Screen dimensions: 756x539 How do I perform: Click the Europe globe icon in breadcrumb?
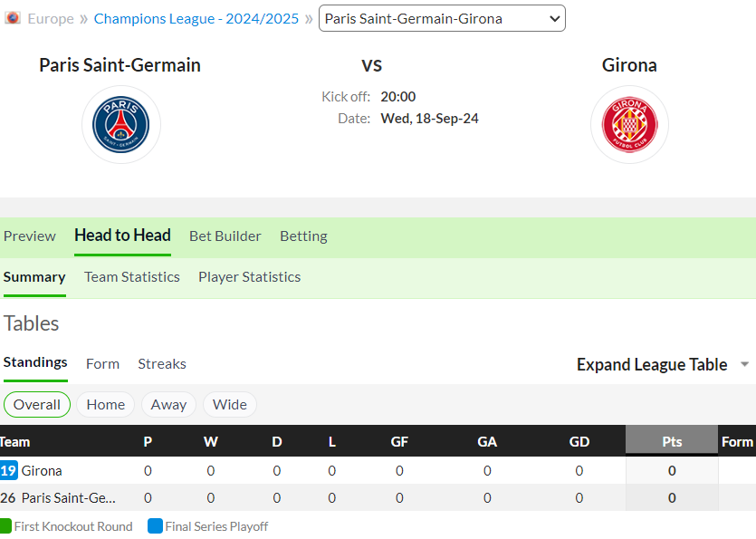[13, 18]
